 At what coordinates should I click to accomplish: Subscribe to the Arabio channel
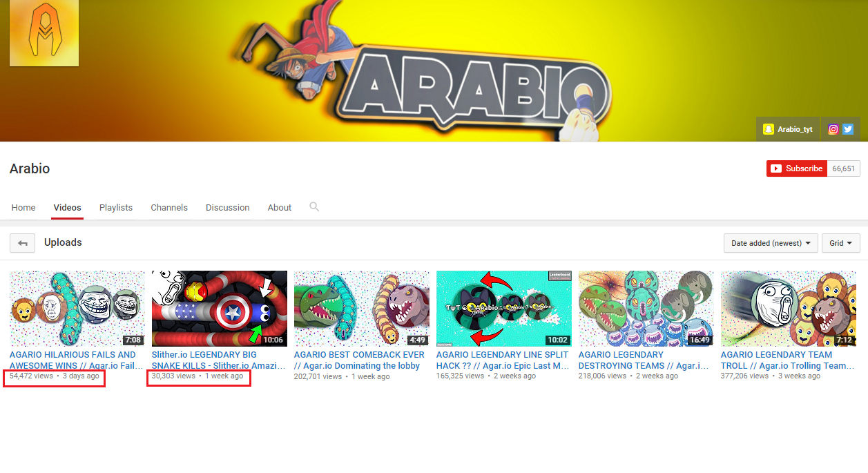click(x=796, y=168)
